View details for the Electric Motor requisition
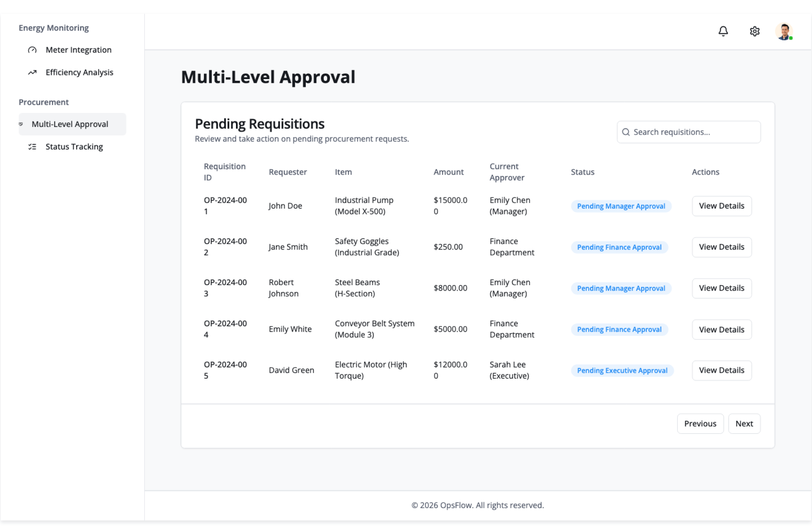The image size is (812, 528). 721,370
